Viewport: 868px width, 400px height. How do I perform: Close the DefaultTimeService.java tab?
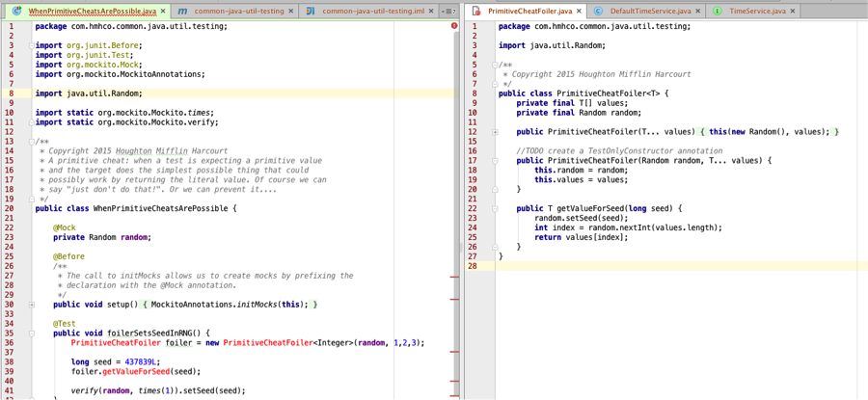click(x=697, y=11)
